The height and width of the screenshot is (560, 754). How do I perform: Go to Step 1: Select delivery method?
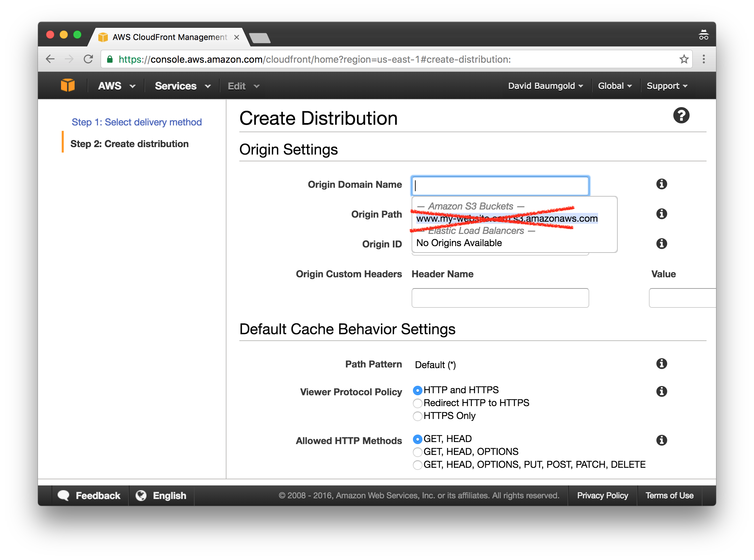(137, 122)
